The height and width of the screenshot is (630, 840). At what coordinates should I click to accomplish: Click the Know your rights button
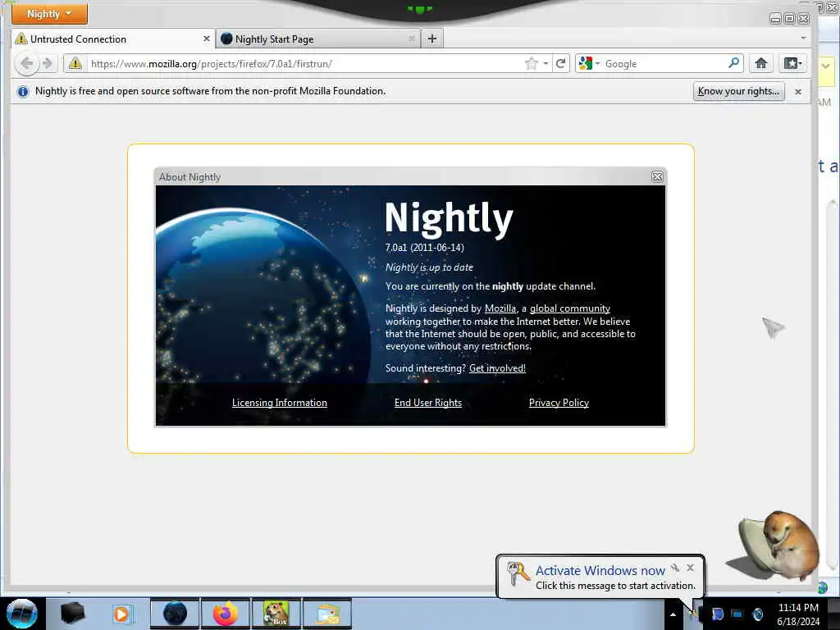(738, 91)
